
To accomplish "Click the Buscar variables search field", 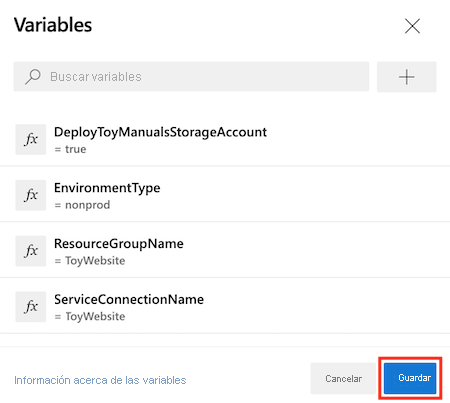I will tap(191, 76).
